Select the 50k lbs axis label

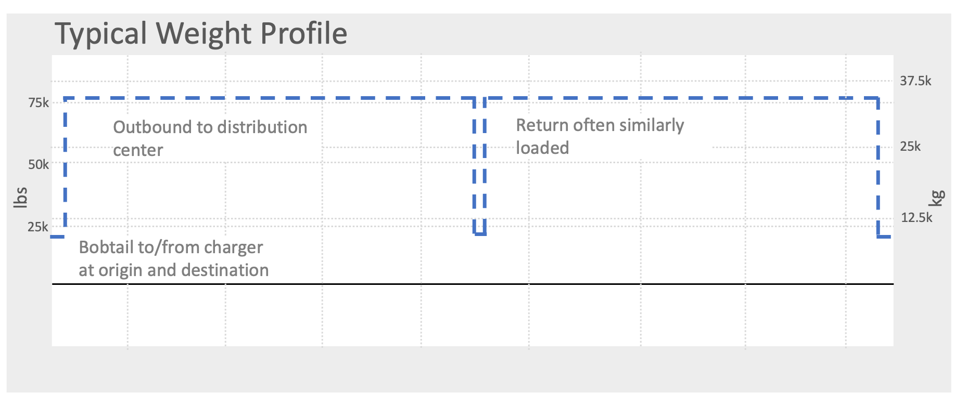[39, 165]
